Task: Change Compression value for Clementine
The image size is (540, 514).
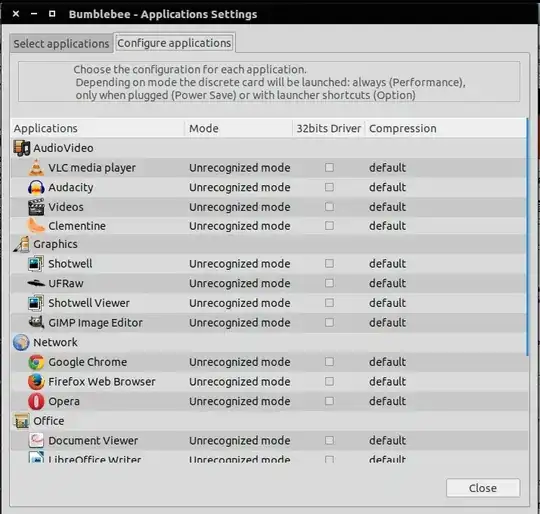Action: (387, 226)
